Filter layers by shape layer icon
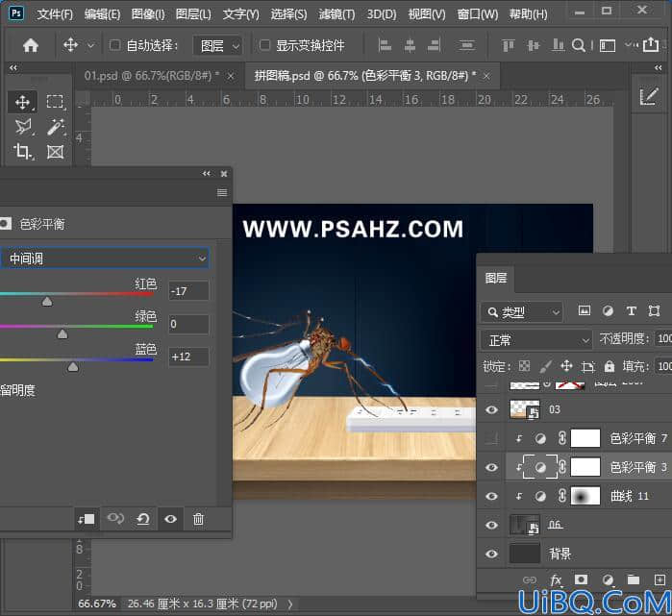 (654, 311)
